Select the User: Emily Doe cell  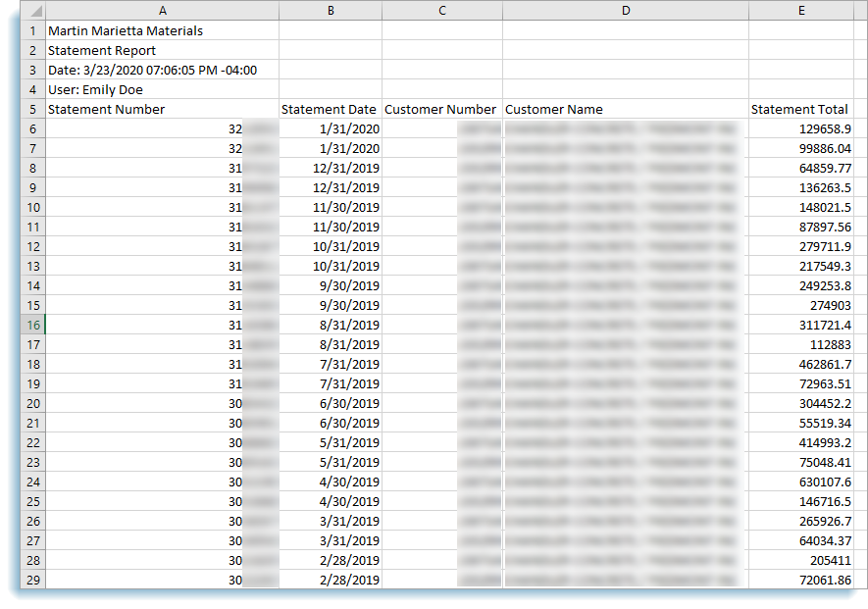click(x=95, y=89)
